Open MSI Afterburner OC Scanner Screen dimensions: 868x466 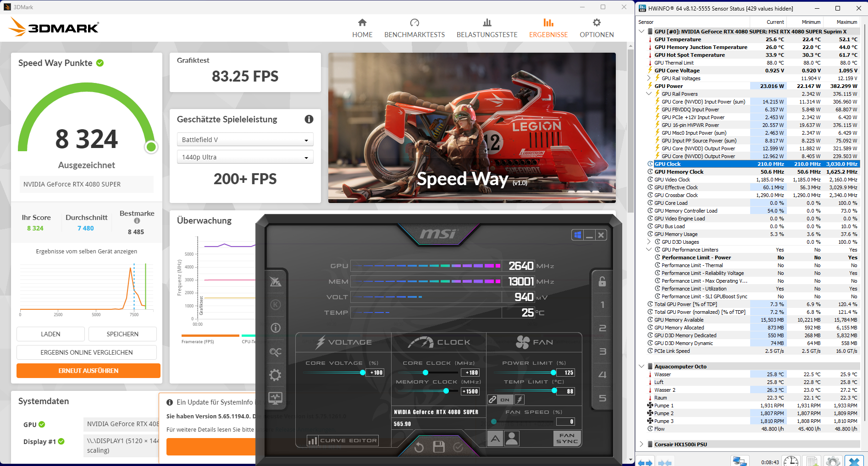coord(276,352)
